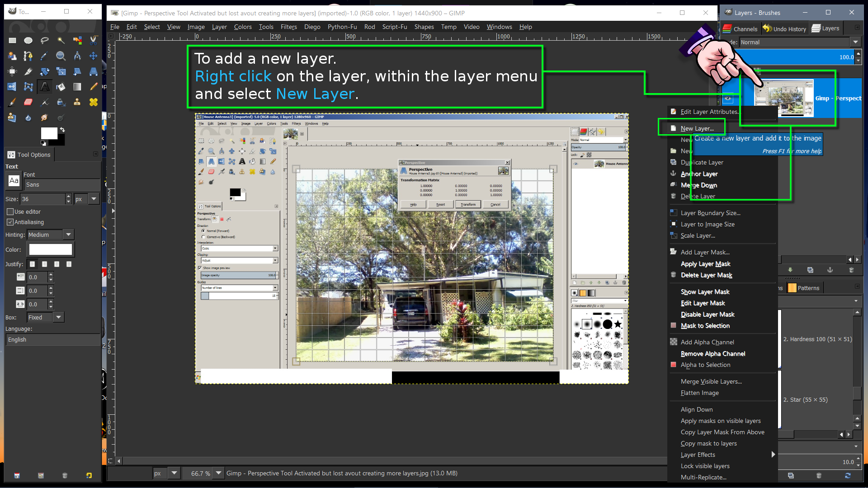The image size is (868, 488).
Task: Select the Paths tool
Action: 28,56
